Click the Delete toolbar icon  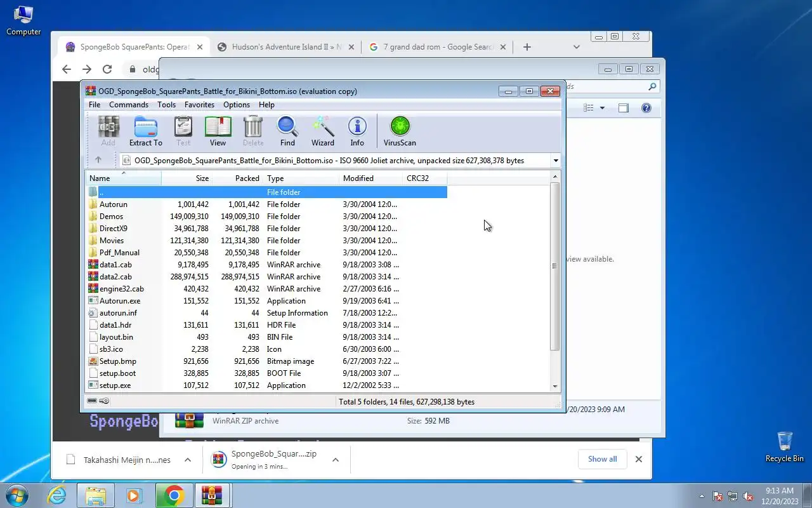tap(252, 131)
